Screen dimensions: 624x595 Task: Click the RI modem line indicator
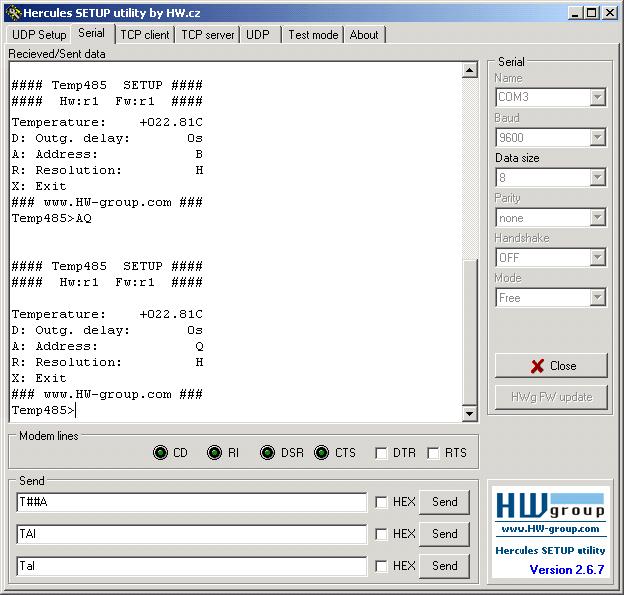pos(214,453)
